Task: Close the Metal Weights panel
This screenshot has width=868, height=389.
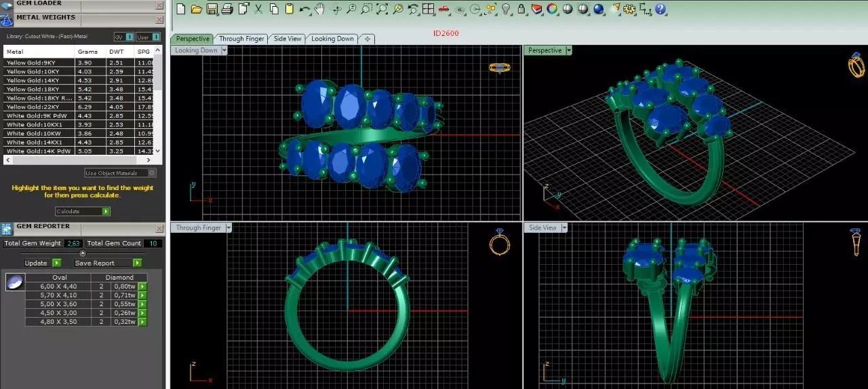Action: coord(159,18)
